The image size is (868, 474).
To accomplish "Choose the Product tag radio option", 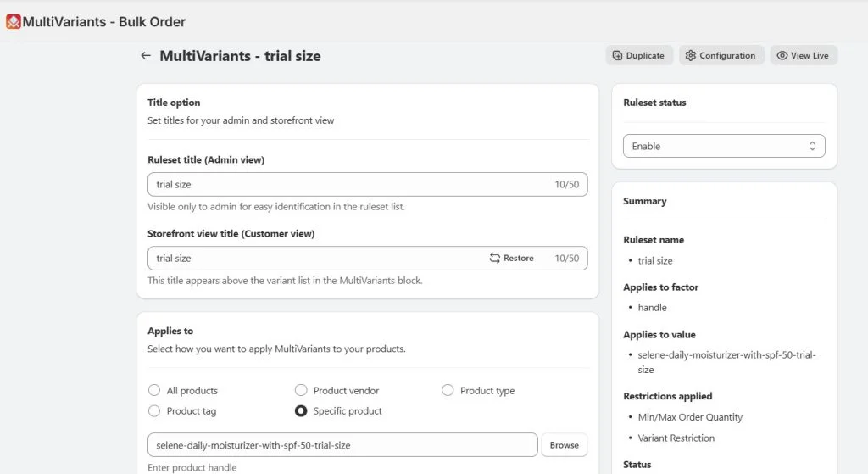I will click(154, 411).
